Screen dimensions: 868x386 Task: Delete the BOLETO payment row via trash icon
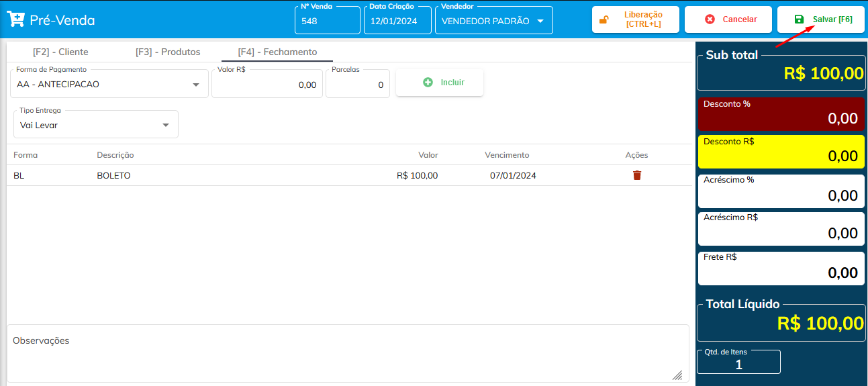click(x=637, y=175)
